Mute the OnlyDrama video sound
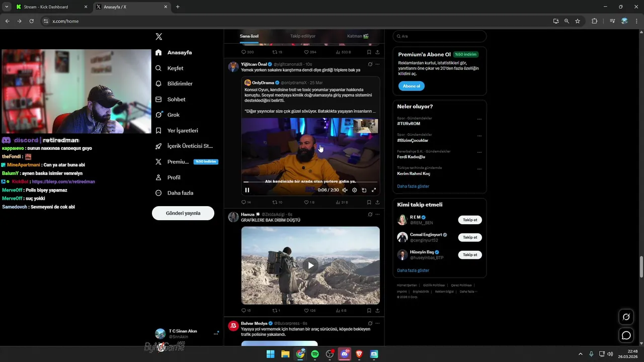Image resolution: width=644 pixels, height=362 pixels. pyautogui.click(x=345, y=190)
